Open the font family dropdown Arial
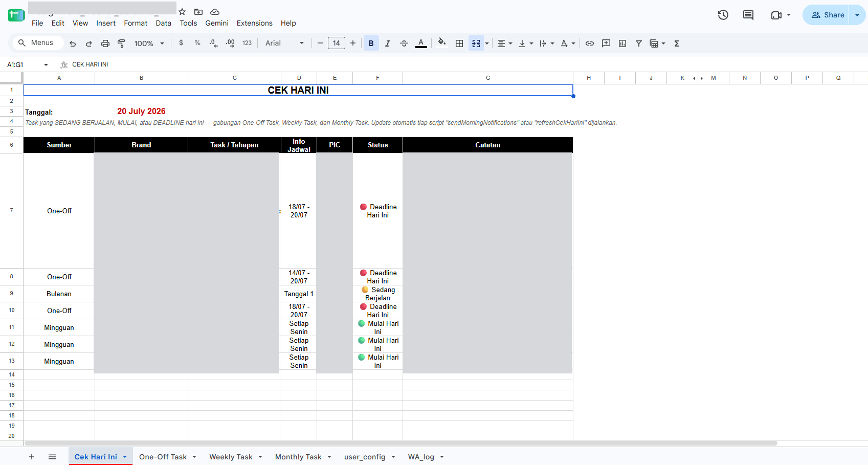 point(284,43)
